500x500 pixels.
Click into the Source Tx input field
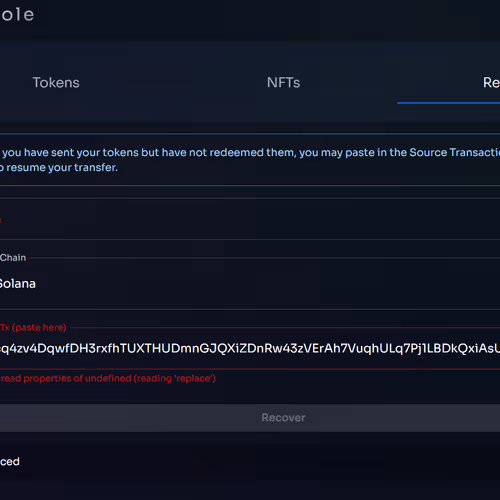[x=250, y=348]
